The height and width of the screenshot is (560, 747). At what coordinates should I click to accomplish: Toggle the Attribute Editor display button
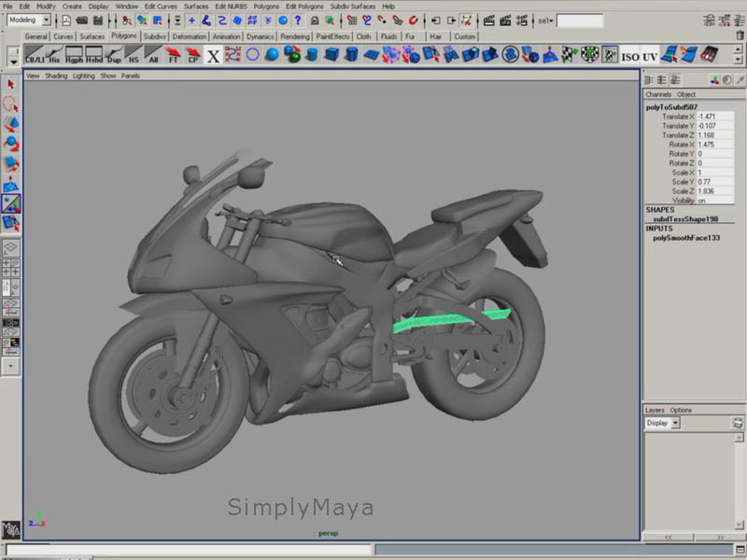point(709,21)
